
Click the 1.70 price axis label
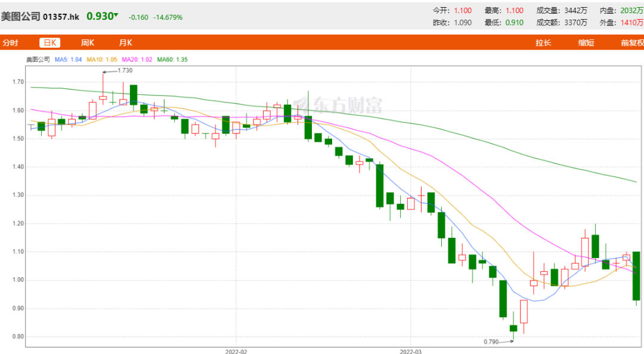coord(18,82)
